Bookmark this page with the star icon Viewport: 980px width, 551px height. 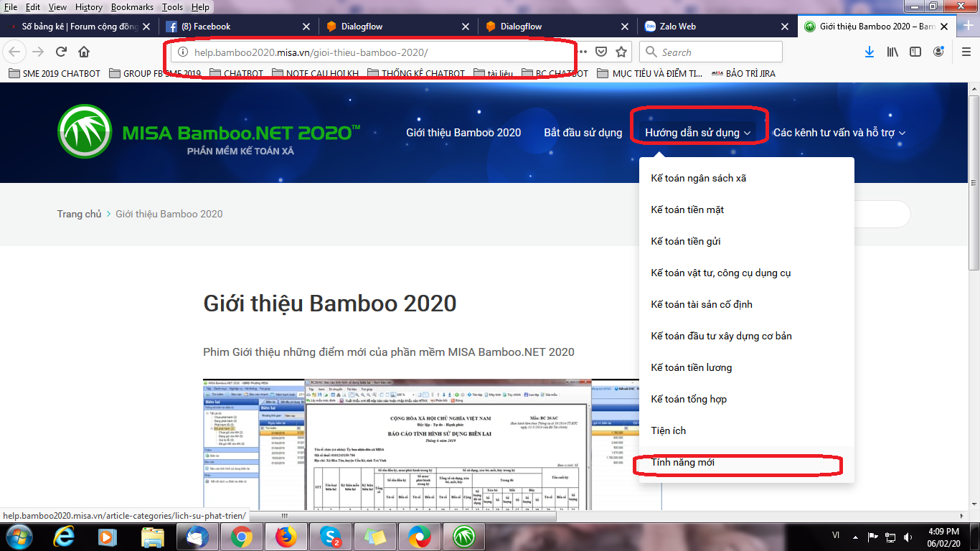point(621,52)
